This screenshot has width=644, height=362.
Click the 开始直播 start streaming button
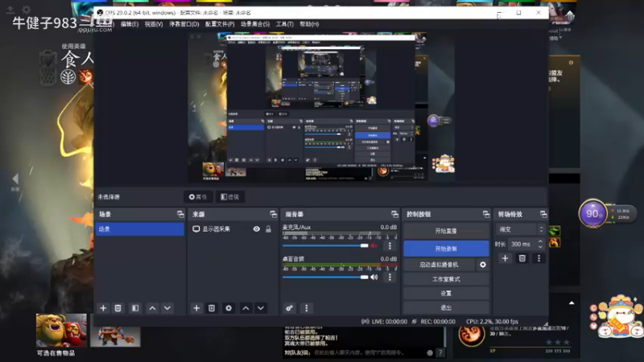tap(446, 231)
